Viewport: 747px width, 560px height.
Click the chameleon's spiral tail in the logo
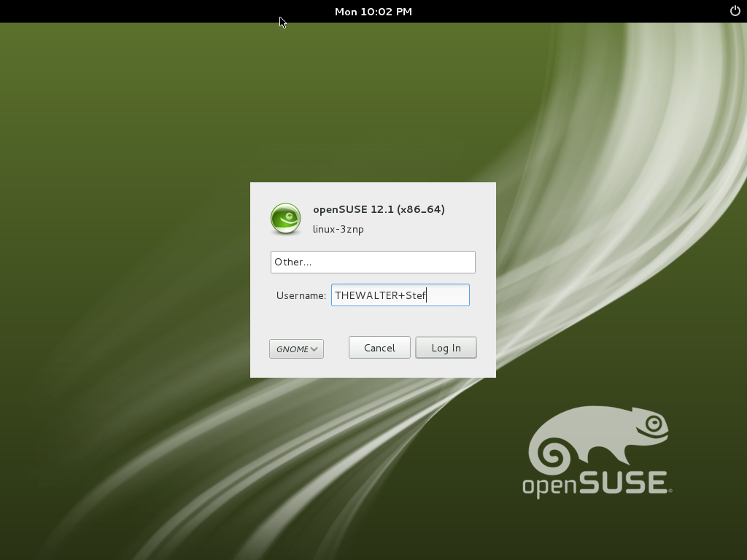[x=553, y=454]
